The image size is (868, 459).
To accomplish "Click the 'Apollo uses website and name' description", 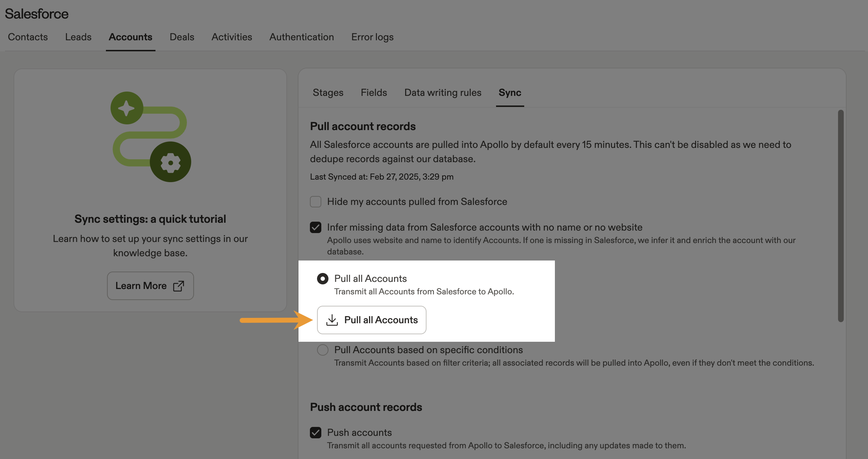I will click(561, 246).
